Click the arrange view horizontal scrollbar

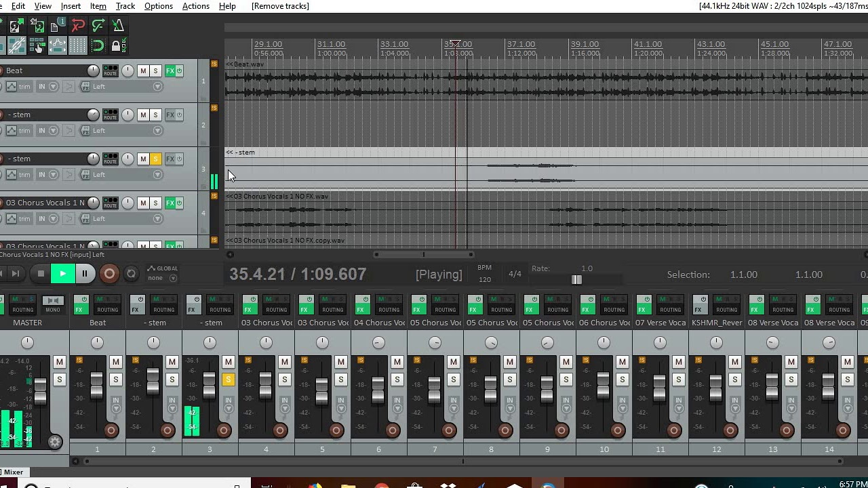click(424, 254)
